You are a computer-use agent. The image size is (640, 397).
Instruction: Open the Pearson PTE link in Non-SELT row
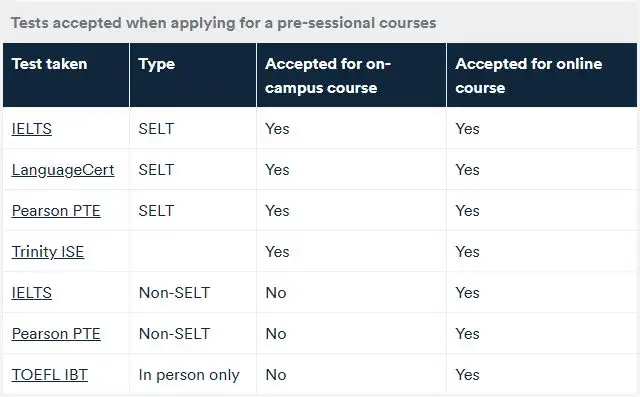click(56, 334)
